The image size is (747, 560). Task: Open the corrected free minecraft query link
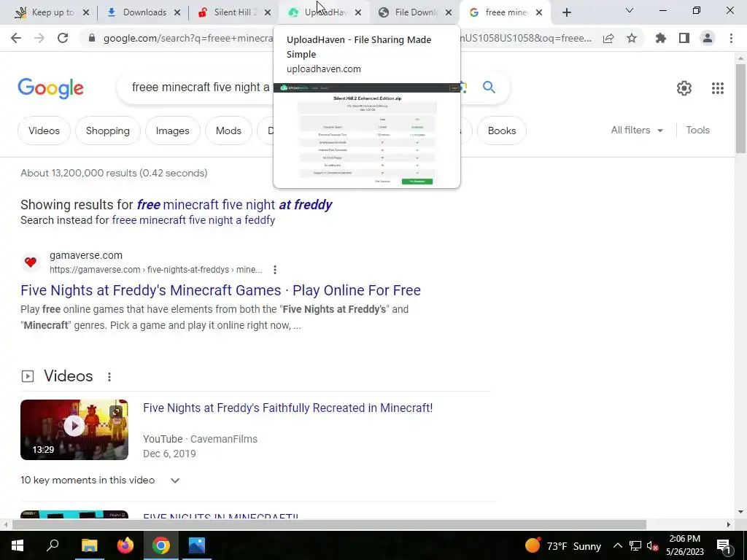click(x=234, y=205)
